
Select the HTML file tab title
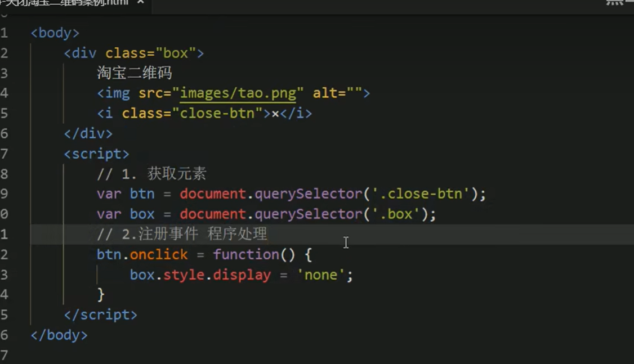(x=64, y=2)
